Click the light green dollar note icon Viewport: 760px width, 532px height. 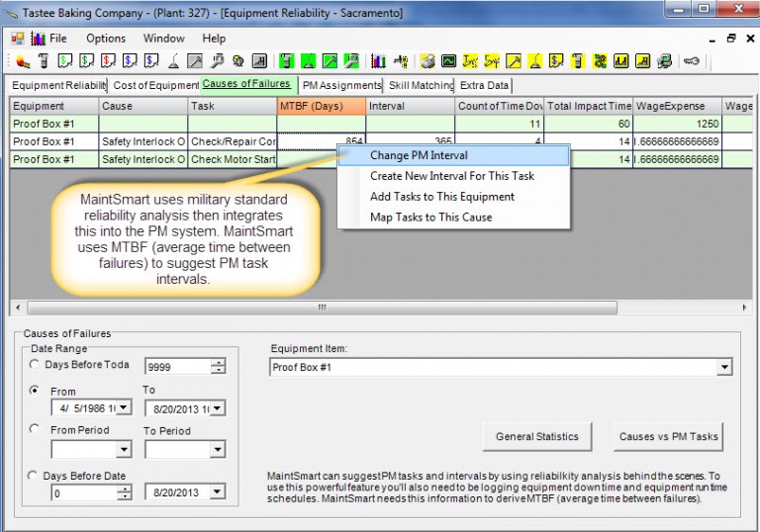coord(65,61)
